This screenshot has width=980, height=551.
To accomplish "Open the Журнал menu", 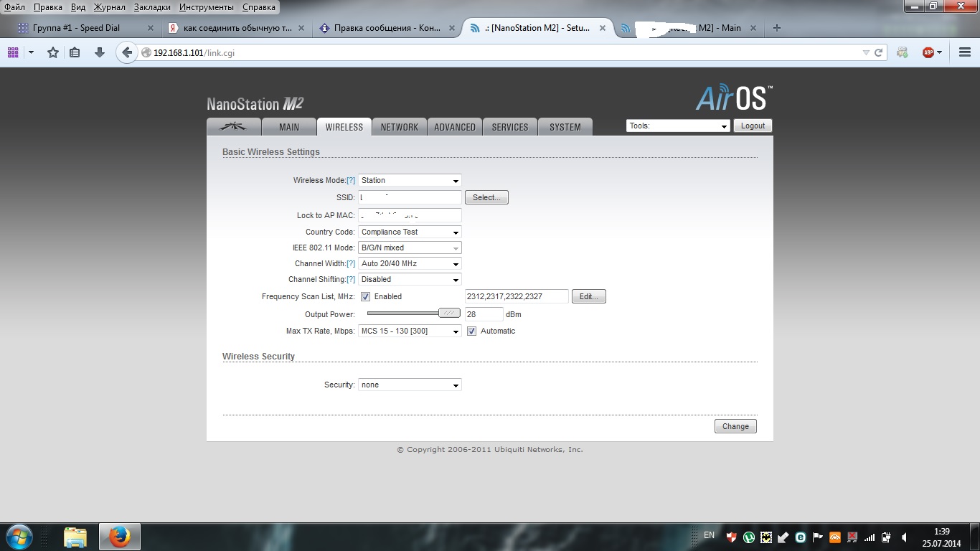I will point(110,7).
